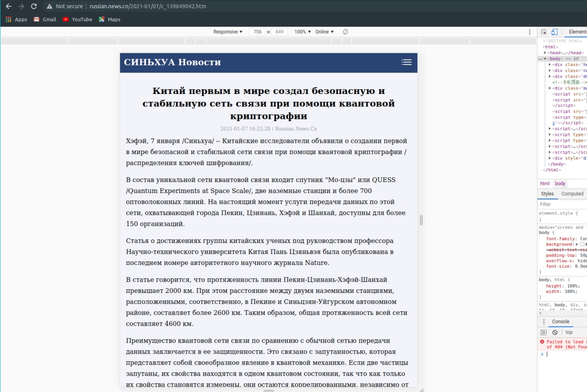The height and width of the screenshot is (392, 587).
Task: Open the Gmail bookmark
Action: pos(45,19)
